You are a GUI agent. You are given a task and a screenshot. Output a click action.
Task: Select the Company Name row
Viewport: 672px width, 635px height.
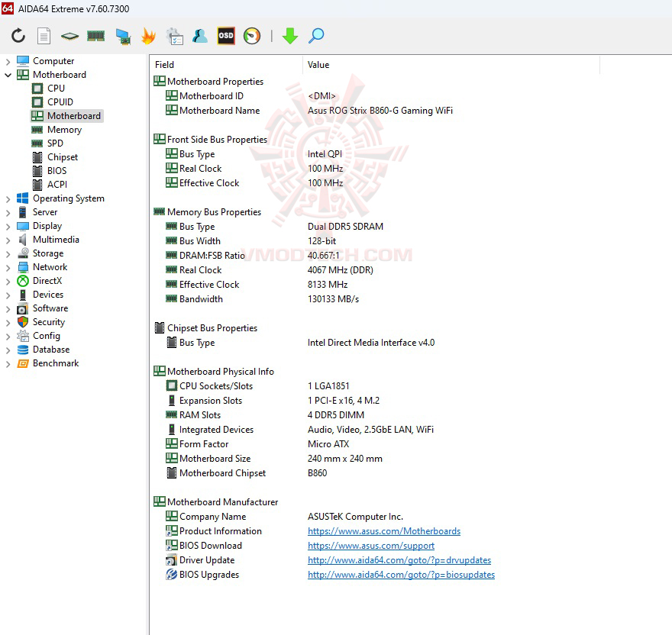(285, 516)
